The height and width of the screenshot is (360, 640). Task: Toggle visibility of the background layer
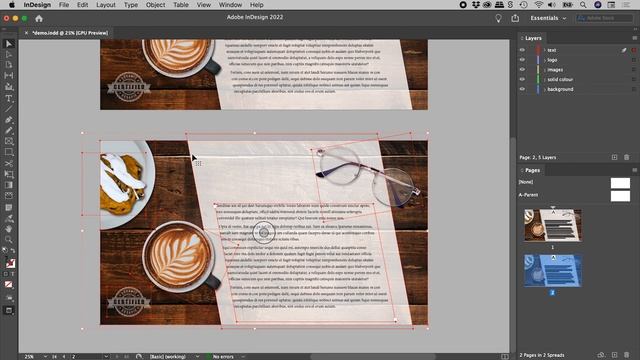[522, 89]
